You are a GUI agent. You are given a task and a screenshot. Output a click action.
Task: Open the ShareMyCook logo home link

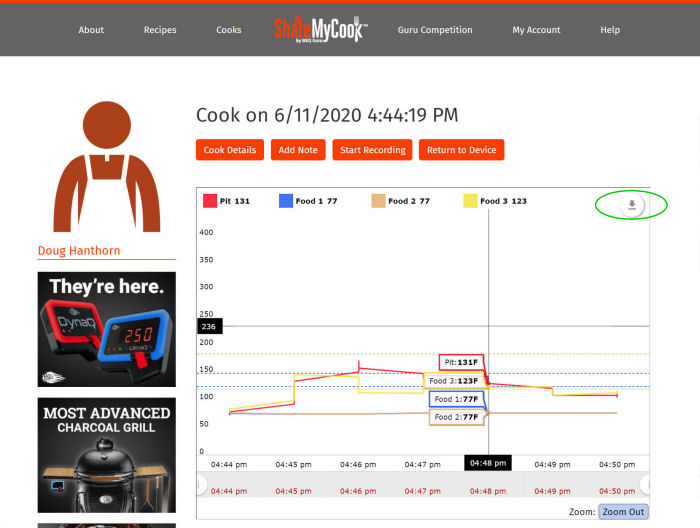321,29
